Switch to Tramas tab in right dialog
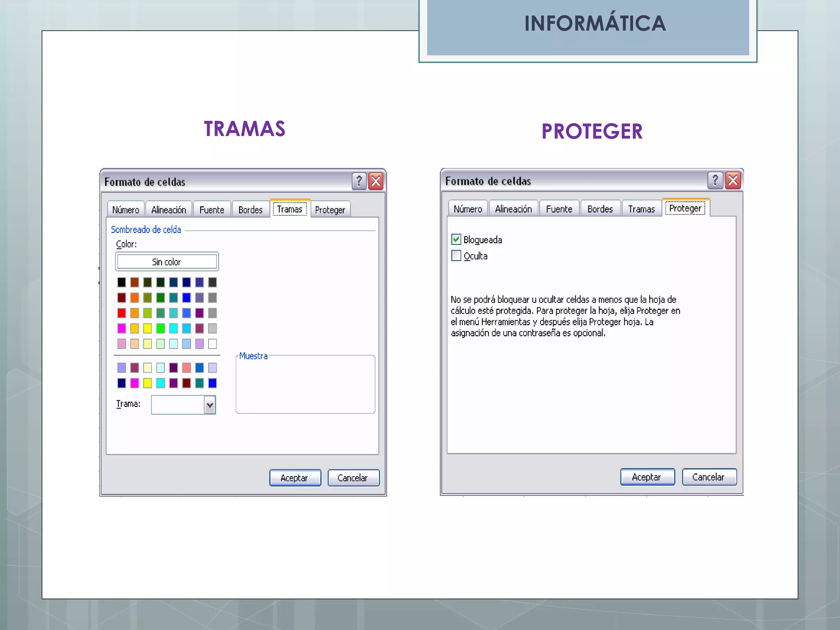840x630 pixels. coord(641,209)
